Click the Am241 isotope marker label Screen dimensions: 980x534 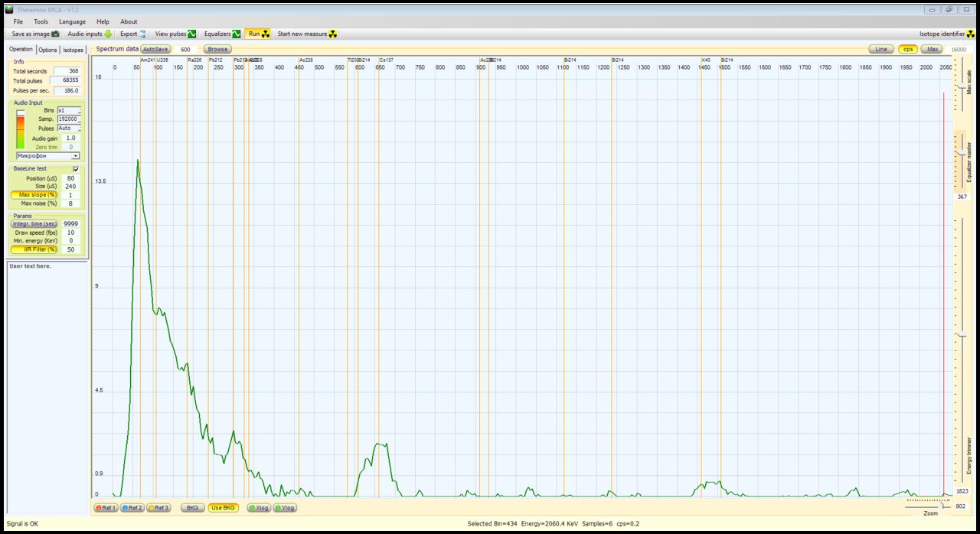click(x=148, y=60)
